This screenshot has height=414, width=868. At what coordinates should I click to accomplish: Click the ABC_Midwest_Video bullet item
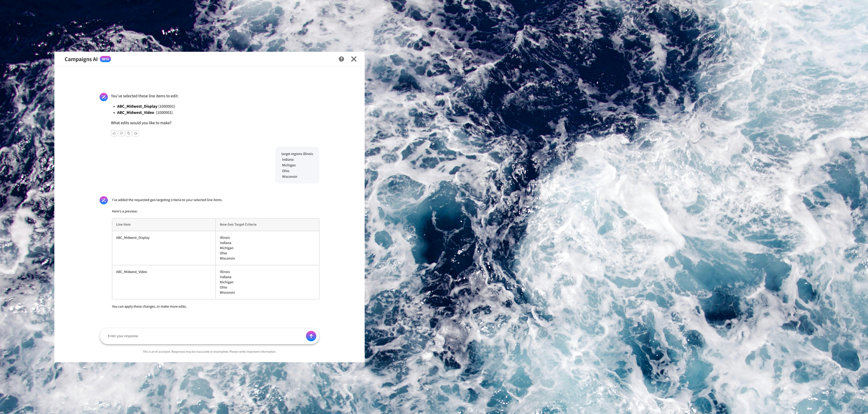[x=135, y=113]
